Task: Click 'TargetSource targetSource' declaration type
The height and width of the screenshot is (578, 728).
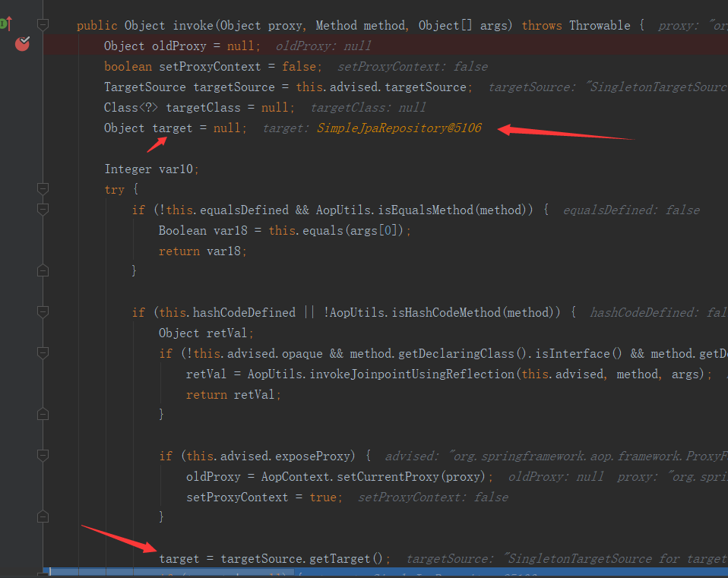Action: [145, 87]
